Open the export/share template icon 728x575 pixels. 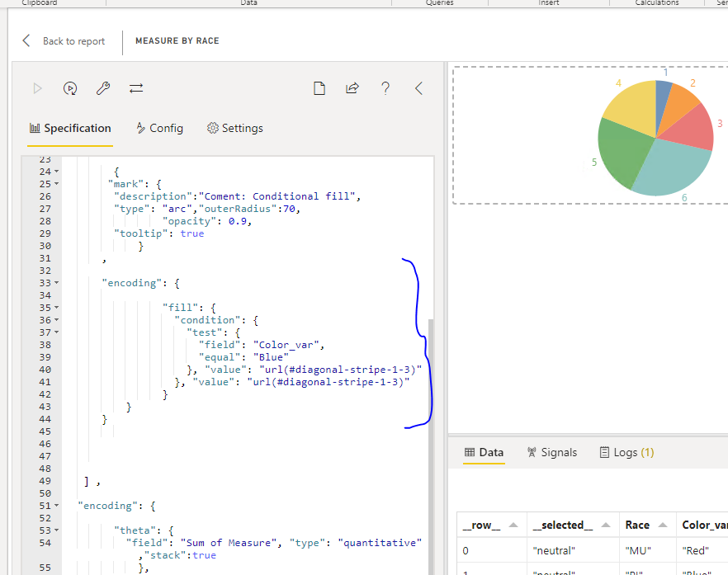pos(352,88)
